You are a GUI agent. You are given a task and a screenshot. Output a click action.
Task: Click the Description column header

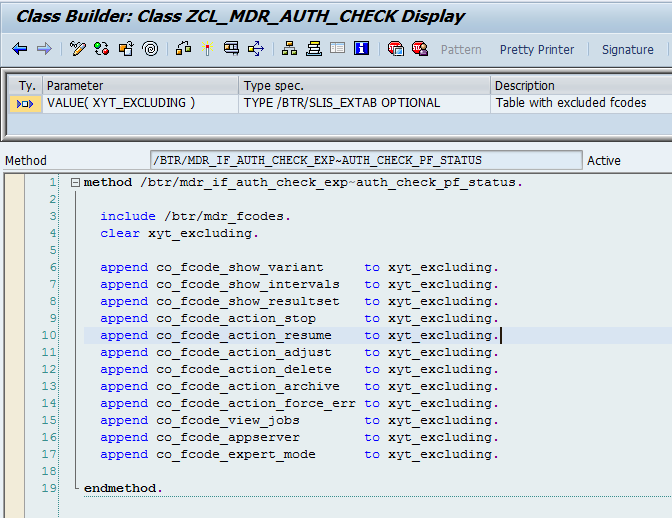click(x=582, y=86)
